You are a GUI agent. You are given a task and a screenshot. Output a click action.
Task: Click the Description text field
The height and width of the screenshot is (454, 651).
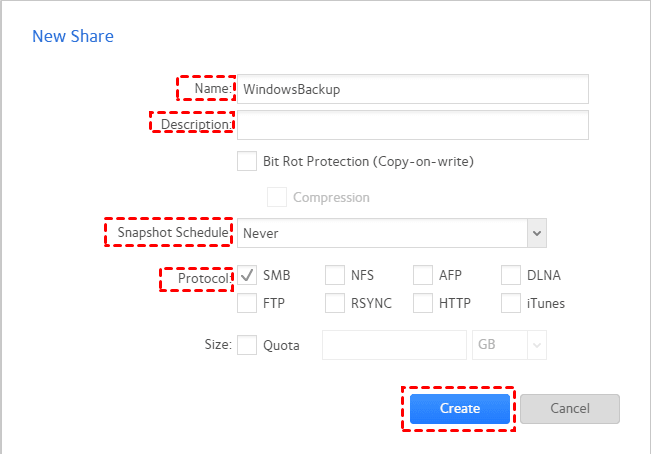tap(412, 125)
